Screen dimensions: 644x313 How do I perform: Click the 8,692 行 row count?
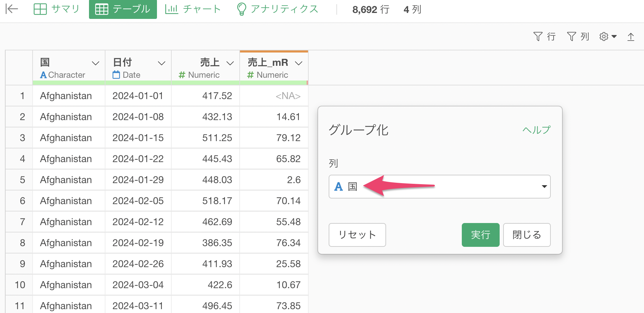pyautogui.click(x=371, y=9)
